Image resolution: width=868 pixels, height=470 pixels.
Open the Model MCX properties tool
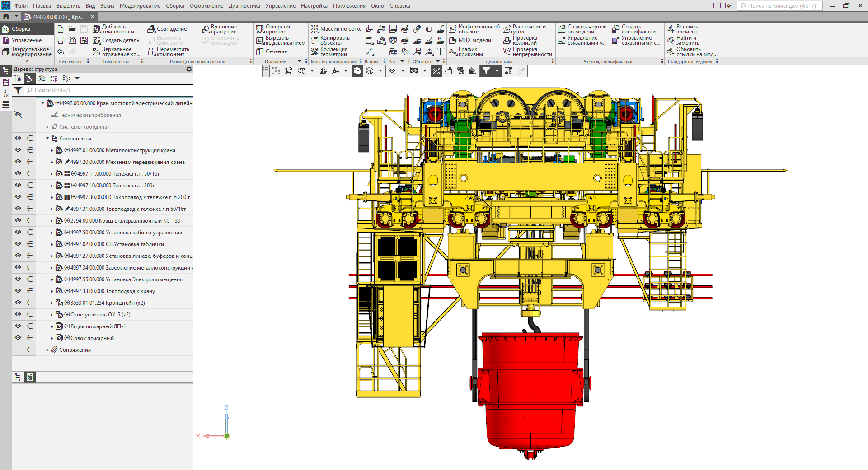470,40
